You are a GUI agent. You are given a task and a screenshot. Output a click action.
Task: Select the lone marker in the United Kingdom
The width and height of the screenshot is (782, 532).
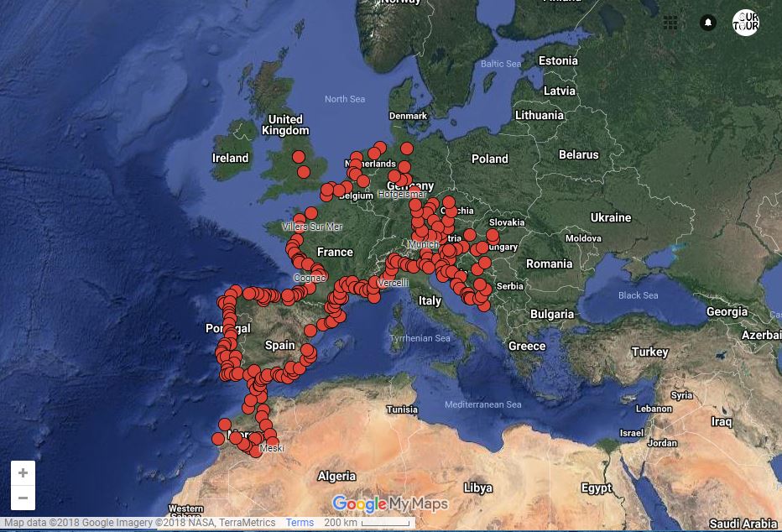coord(298,155)
